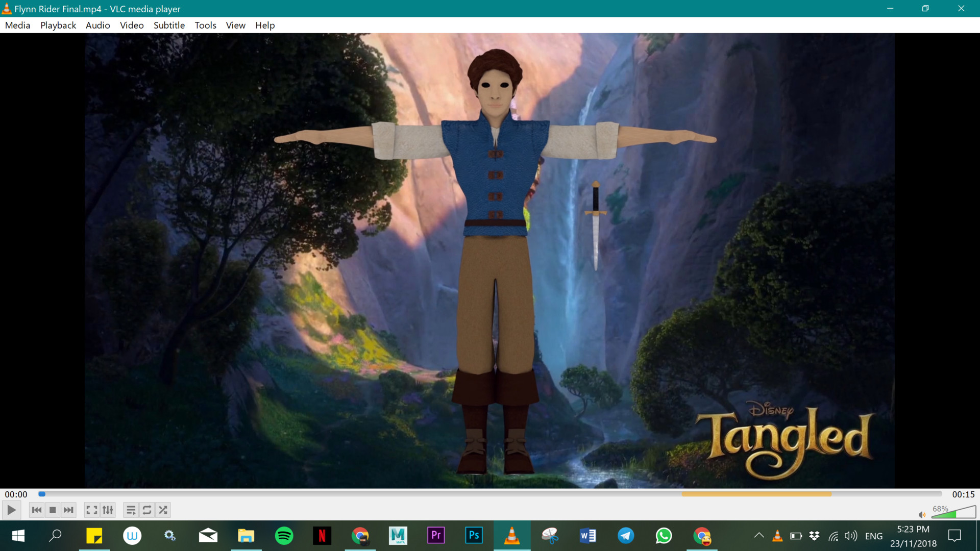Expand hidden icons in the system tray
The height and width of the screenshot is (551, 980).
coord(759,536)
